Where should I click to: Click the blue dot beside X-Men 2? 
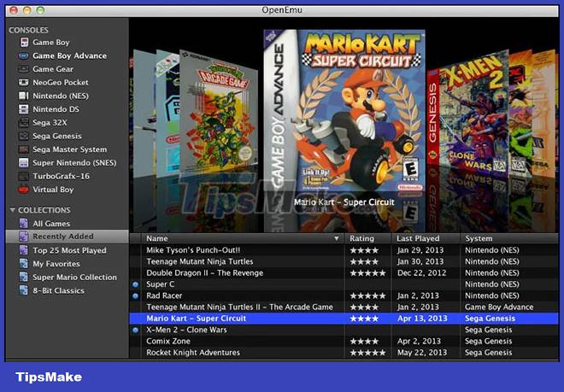pyautogui.click(x=135, y=330)
